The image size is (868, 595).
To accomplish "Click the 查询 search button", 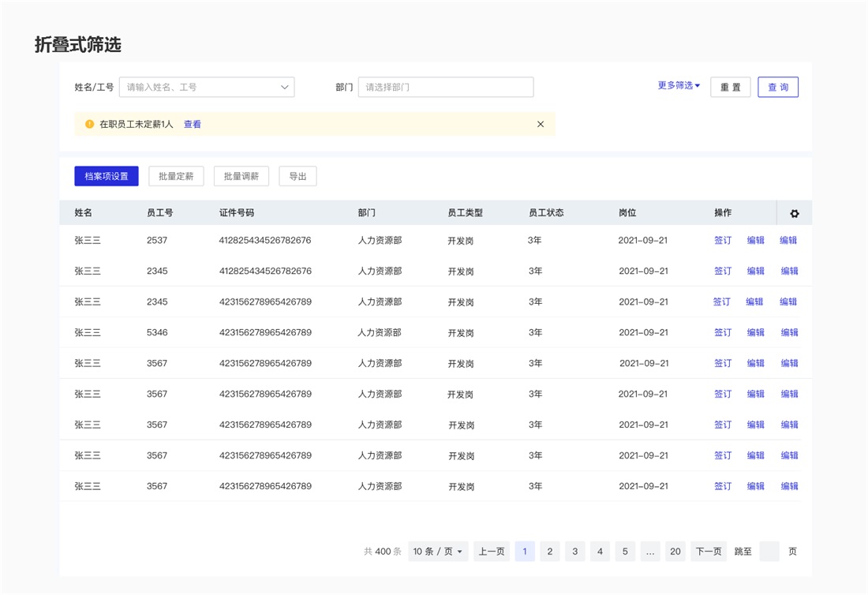I will pos(778,87).
